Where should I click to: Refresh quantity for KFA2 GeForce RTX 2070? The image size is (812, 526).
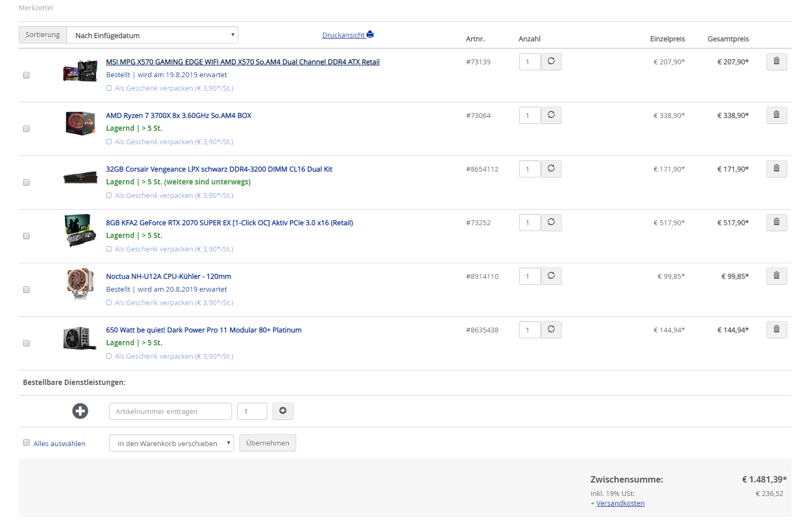(x=551, y=223)
